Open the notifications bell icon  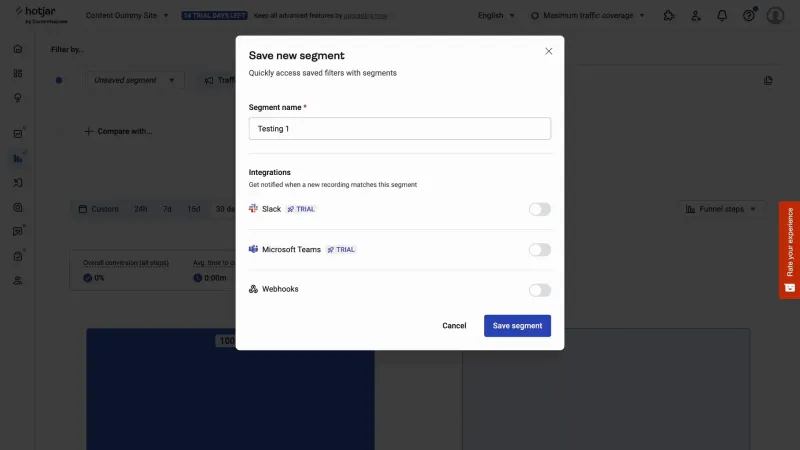[722, 16]
